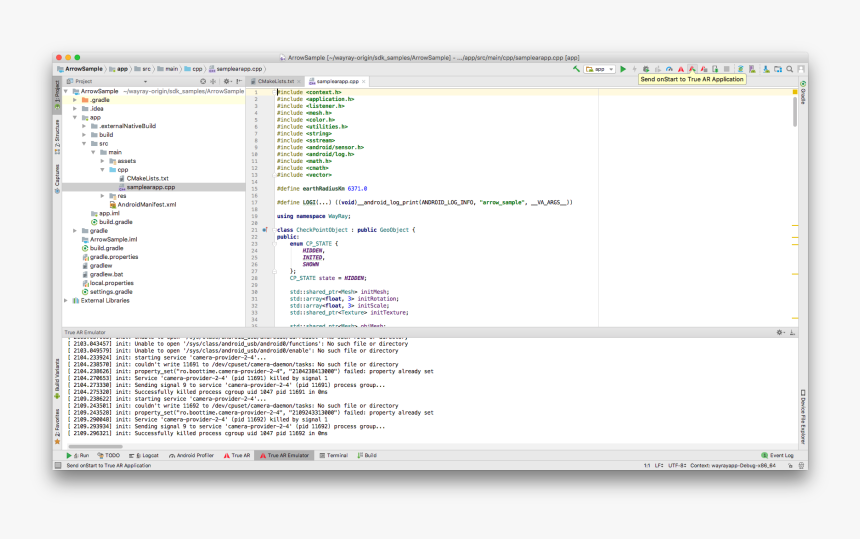Click the plain red True AR icon
Image resolution: width=860 pixels, height=539 pixels.
[x=681, y=69]
